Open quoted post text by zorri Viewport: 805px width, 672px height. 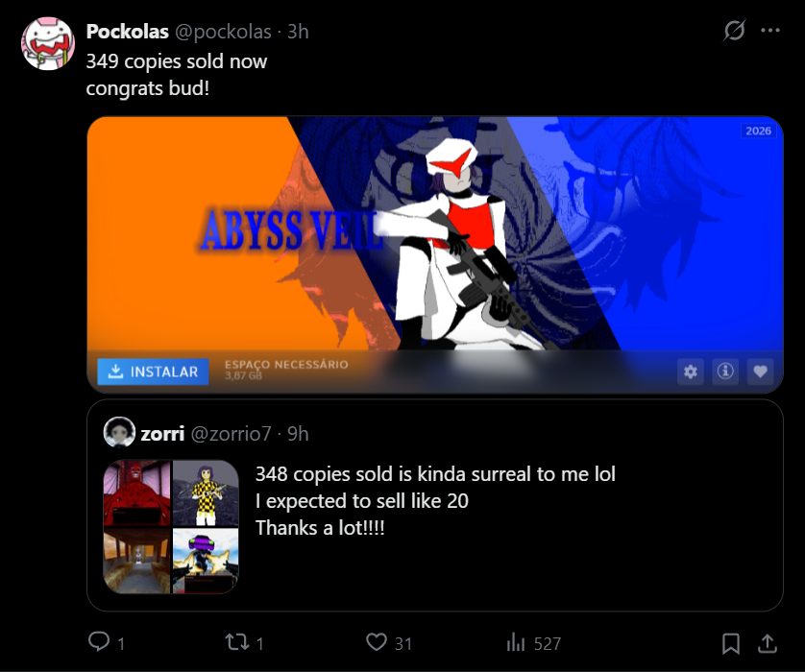coord(435,501)
